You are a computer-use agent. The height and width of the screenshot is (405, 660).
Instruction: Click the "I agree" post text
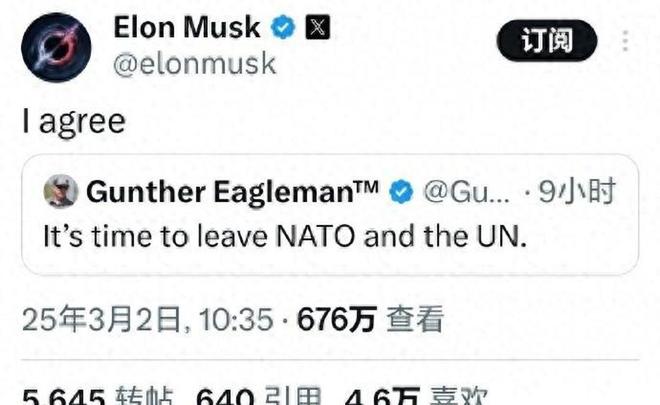[x=74, y=121]
